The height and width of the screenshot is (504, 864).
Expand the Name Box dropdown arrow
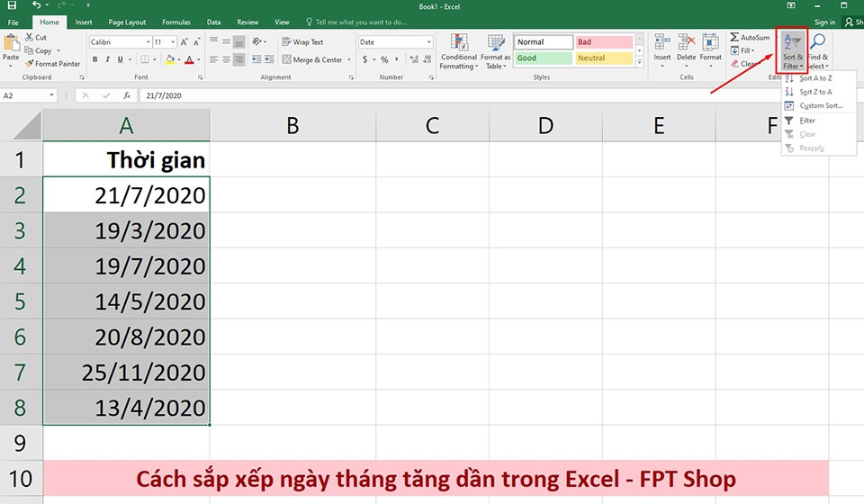52,95
